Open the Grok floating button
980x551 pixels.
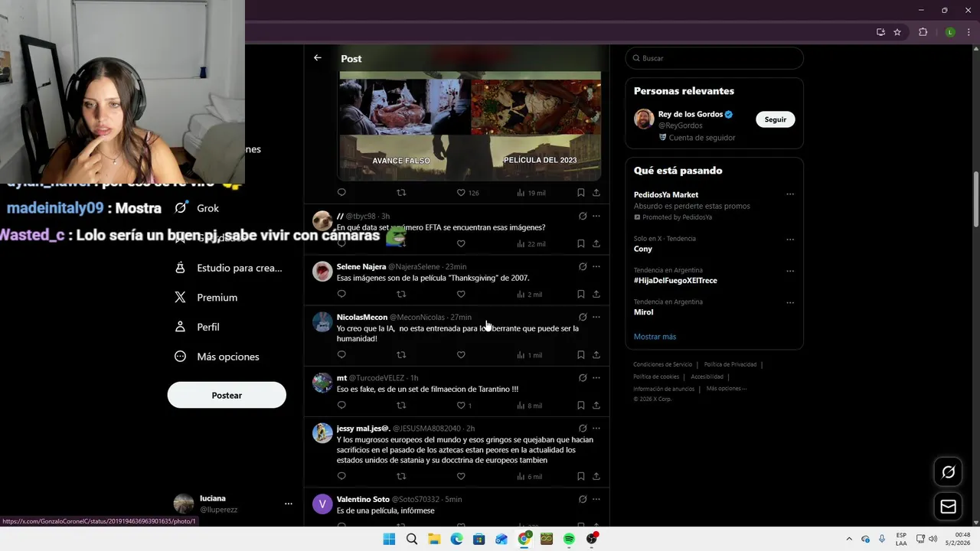tap(948, 472)
